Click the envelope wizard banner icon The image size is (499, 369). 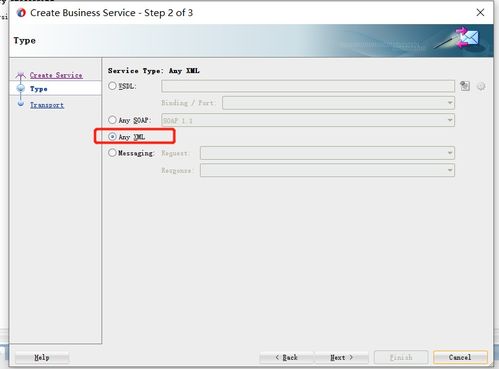pos(461,38)
